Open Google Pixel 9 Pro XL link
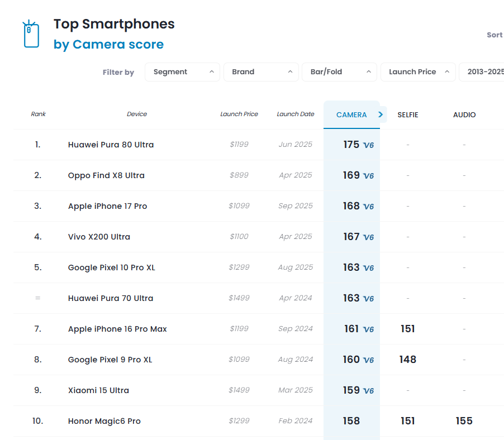This screenshot has width=504, height=440. pos(110,360)
